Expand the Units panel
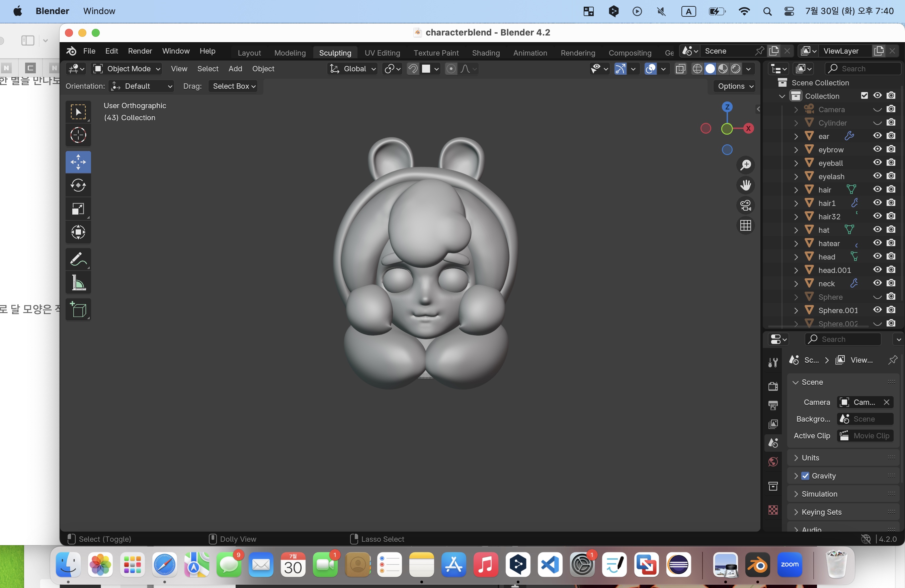 810,457
